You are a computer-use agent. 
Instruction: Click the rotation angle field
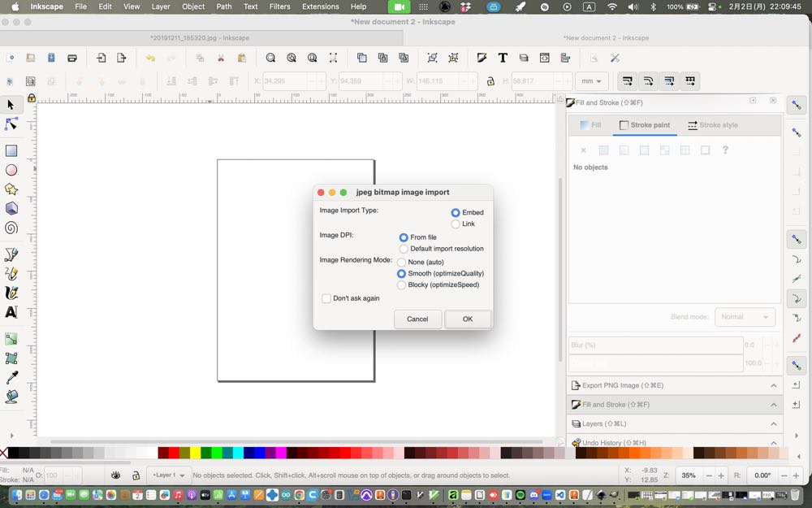[762, 475]
